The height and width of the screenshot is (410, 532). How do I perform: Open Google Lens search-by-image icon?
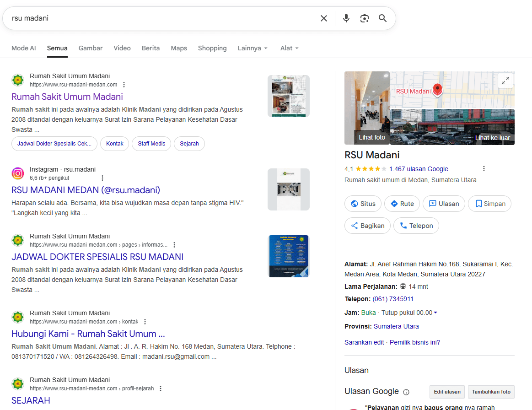[x=364, y=18]
